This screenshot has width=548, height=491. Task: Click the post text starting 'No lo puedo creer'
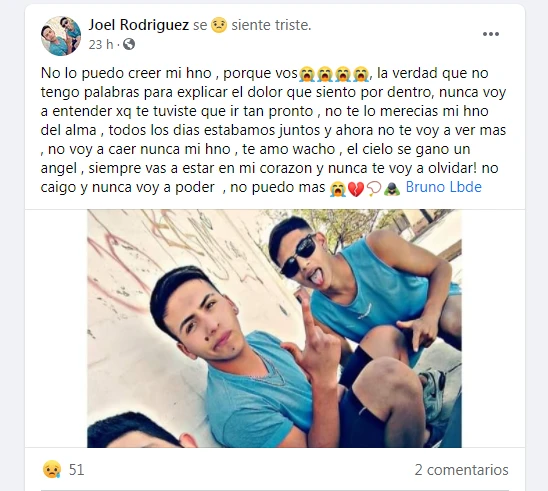point(273,130)
